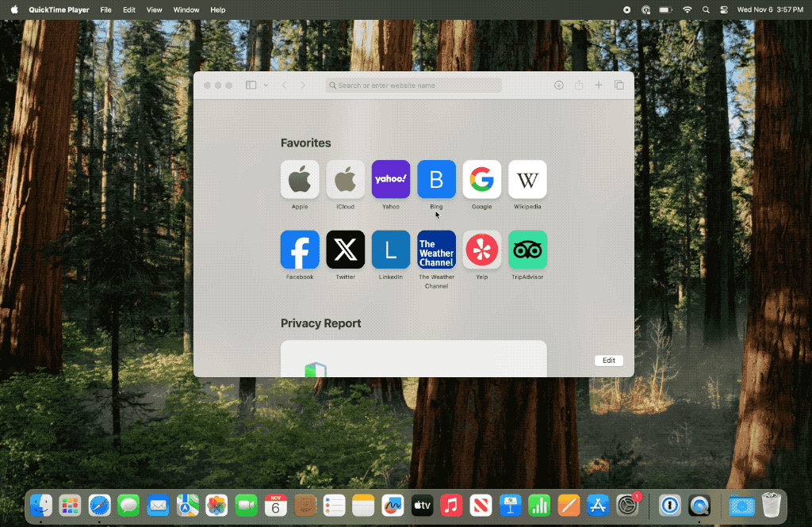Image resolution: width=812 pixels, height=527 pixels.
Task: Show the Safari tab overview
Action: point(619,85)
